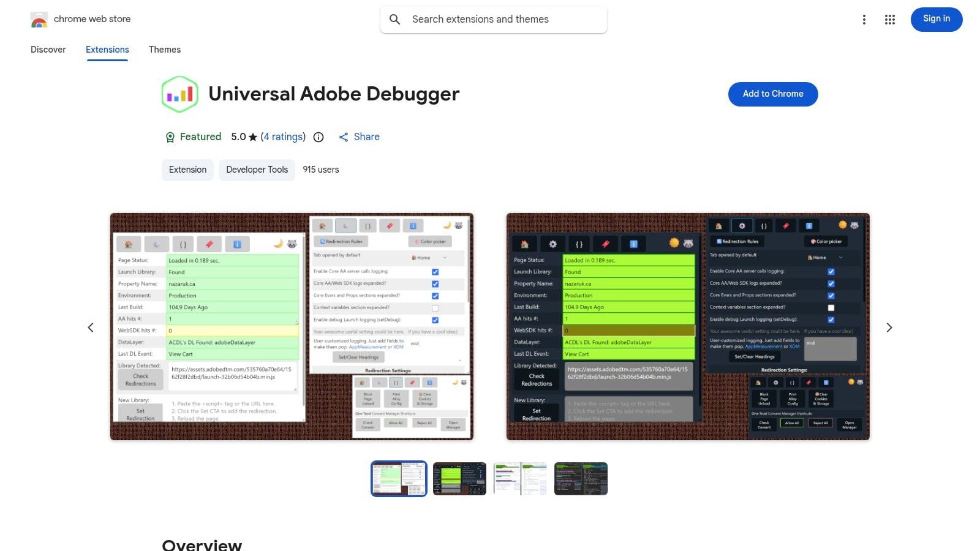
Task: Switch to the Discover tab
Action: (48, 50)
